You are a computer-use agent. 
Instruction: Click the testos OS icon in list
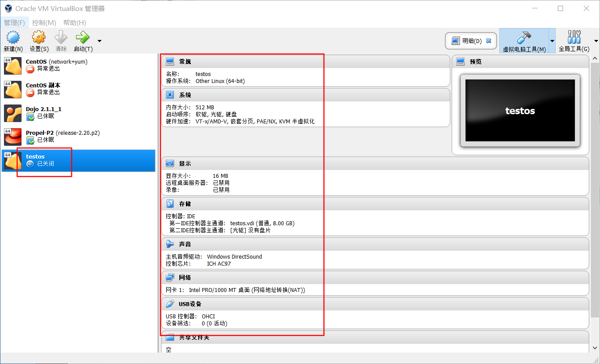[13, 161]
